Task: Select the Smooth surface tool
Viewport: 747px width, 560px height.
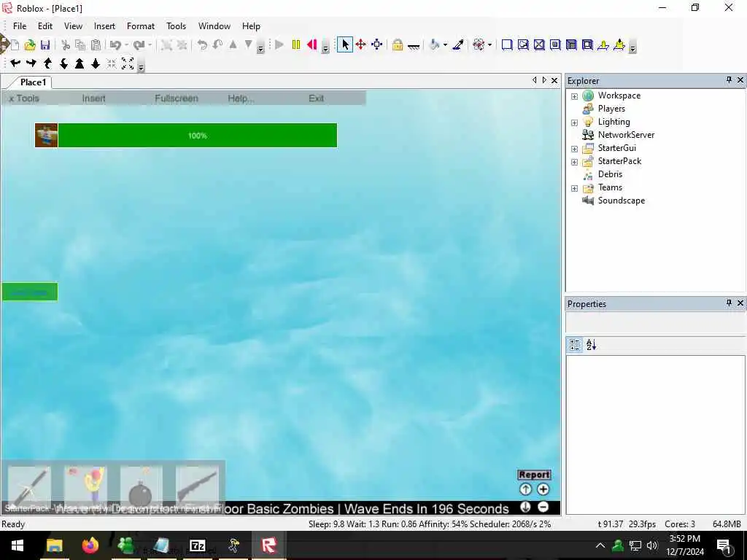Action: pos(507,44)
